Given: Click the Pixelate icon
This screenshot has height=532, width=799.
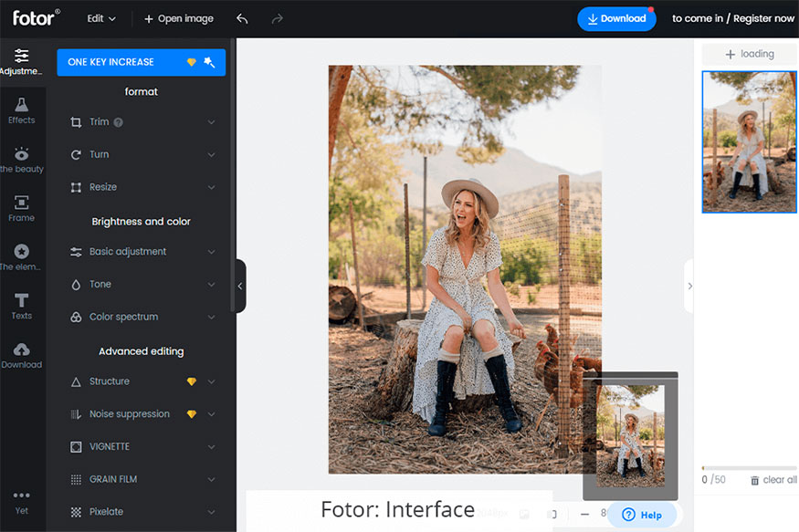Looking at the screenshot, I should click(x=76, y=512).
